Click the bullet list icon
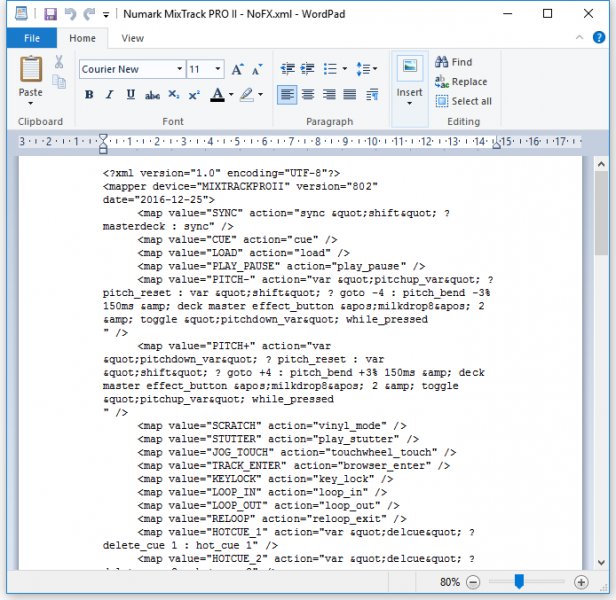The image size is (616, 600). point(330,69)
